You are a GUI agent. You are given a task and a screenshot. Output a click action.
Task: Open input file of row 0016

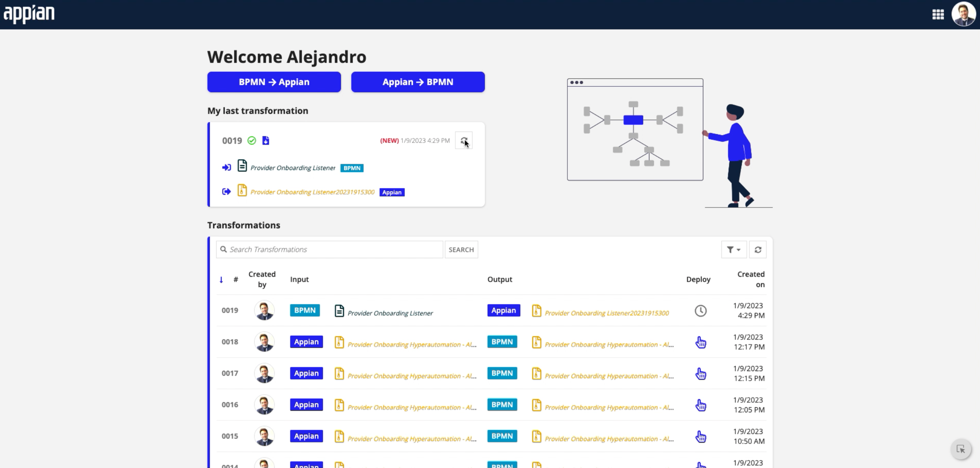coord(412,407)
